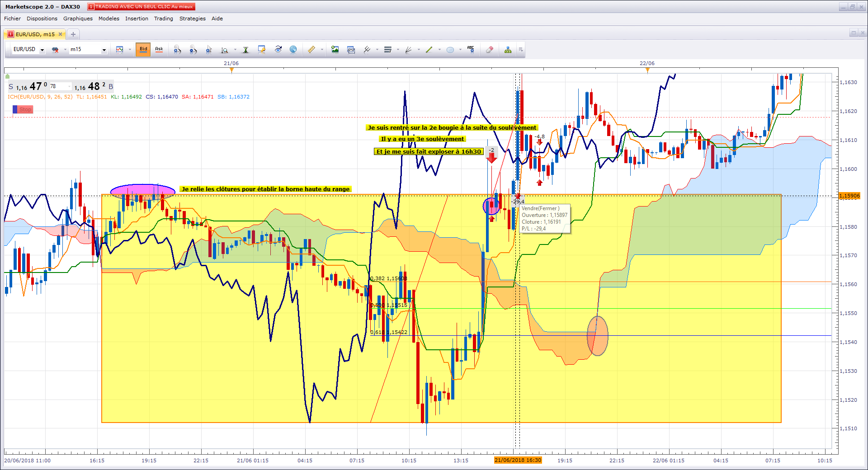Viewport: 868px width, 470px height.
Task: Click the plus button to add chart tab
Action: [x=73, y=34]
